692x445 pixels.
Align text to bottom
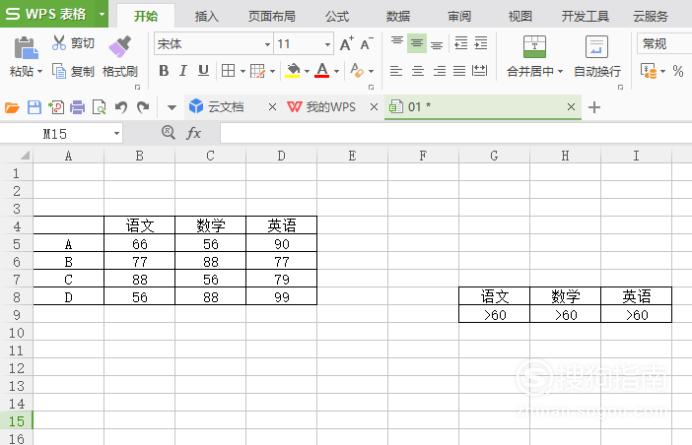pos(436,44)
